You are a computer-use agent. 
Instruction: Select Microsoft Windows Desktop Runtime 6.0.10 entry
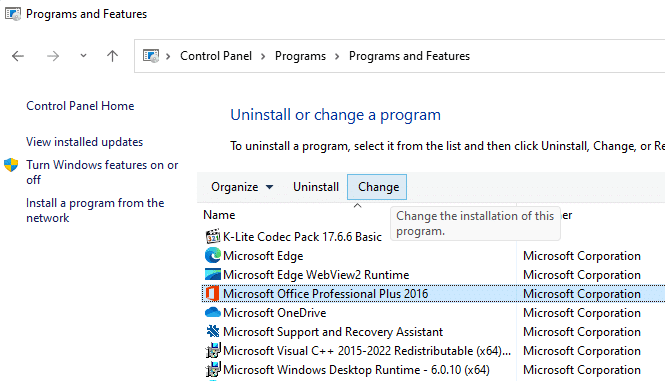(356, 370)
